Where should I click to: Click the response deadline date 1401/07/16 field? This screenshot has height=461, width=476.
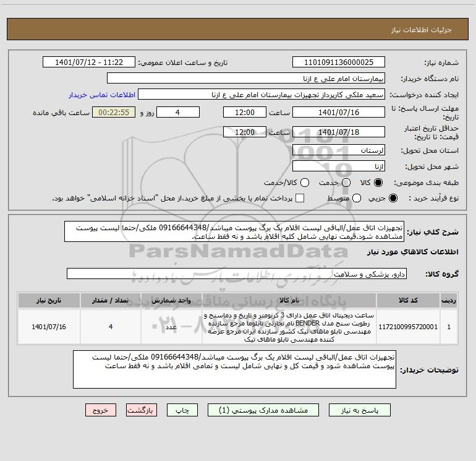pyautogui.click(x=339, y=113)
